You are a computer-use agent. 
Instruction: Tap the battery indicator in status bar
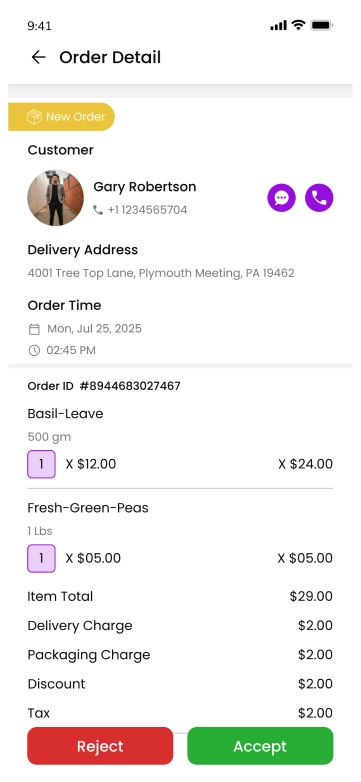tap(321, 25)
